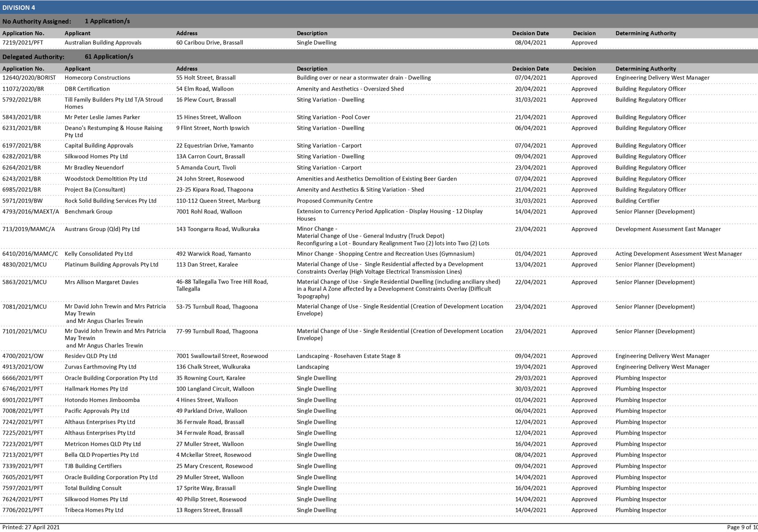Image resolution: width=758 pixels, height=532 pixels.
Task: Select the Benchmark Group applicant row
Action: [x=89, y=212]
